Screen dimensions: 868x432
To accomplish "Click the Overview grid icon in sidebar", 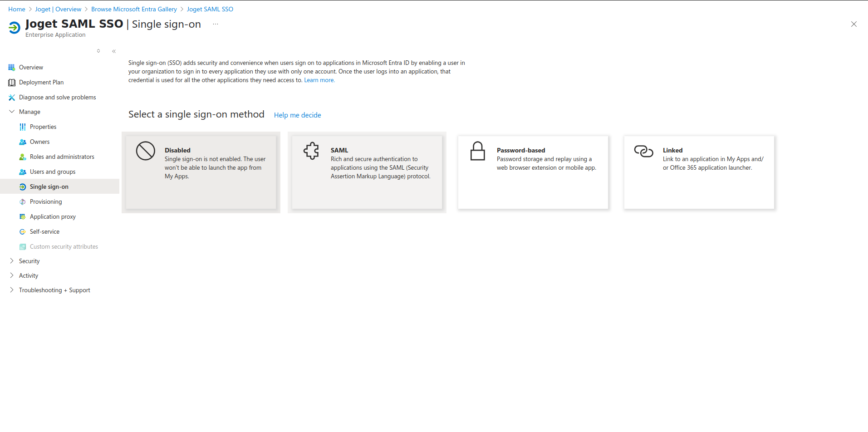I will pos(12,68).
